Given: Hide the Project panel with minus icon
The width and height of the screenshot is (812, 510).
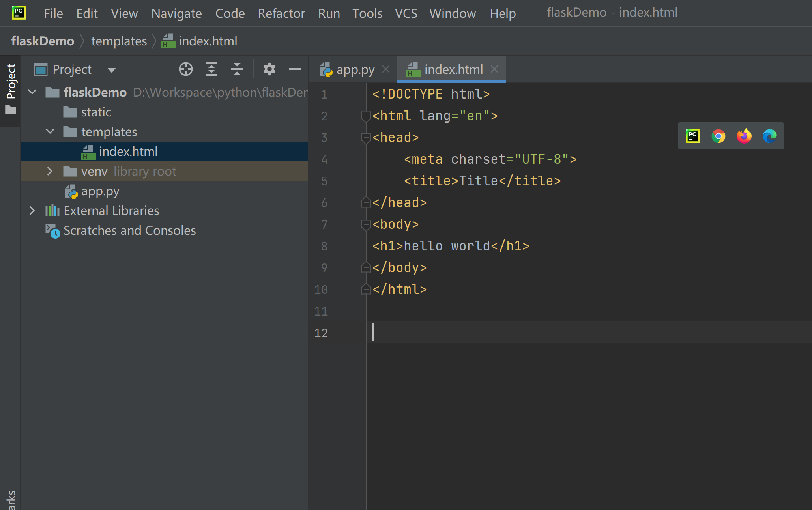Looking at the screenshot, I should click(x=295, y=69).
